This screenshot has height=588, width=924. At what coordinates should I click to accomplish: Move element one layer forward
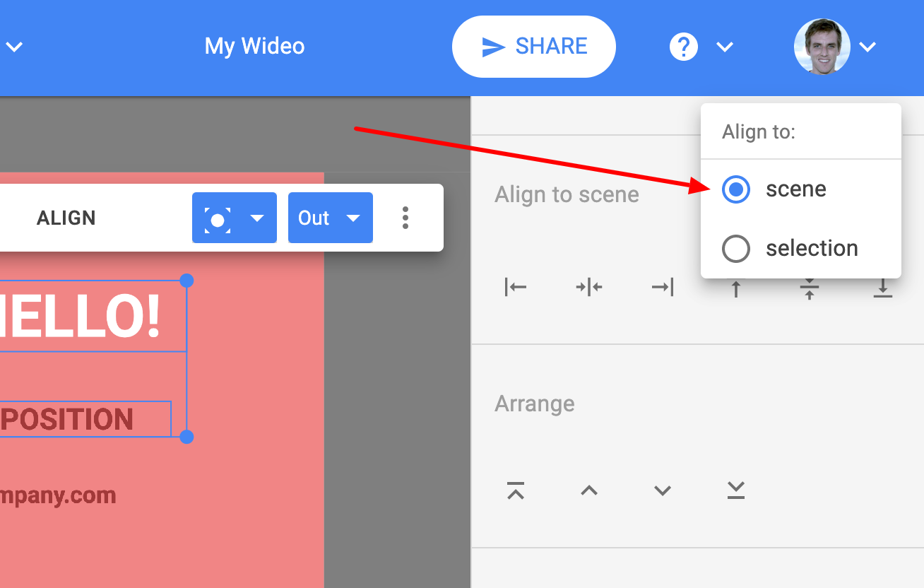point(589,490)
